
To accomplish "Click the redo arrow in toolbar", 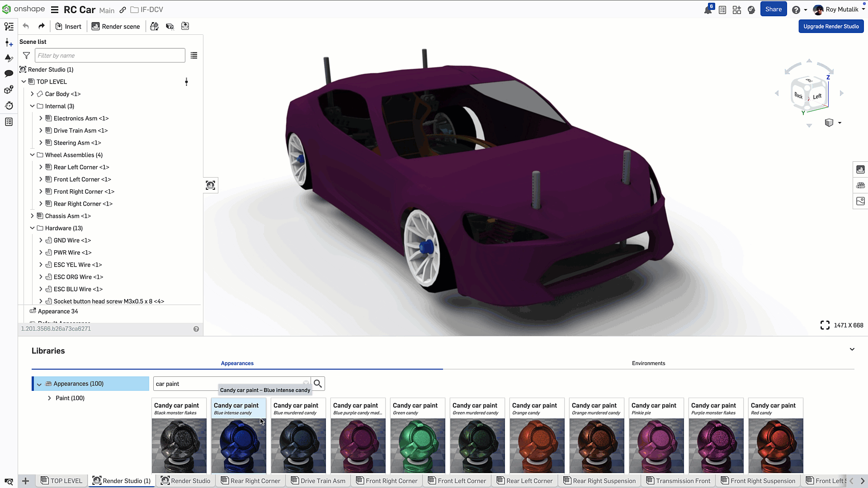I will pos(42,26).
